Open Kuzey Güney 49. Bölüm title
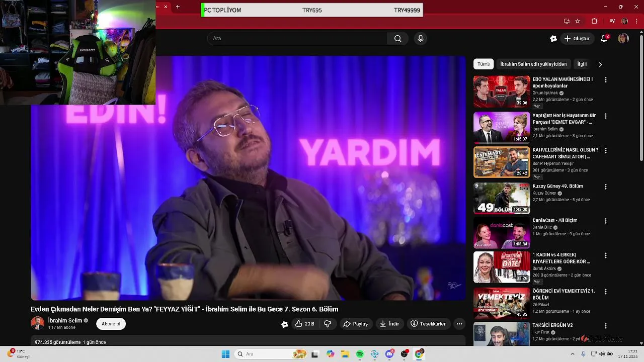 point(557,187)
